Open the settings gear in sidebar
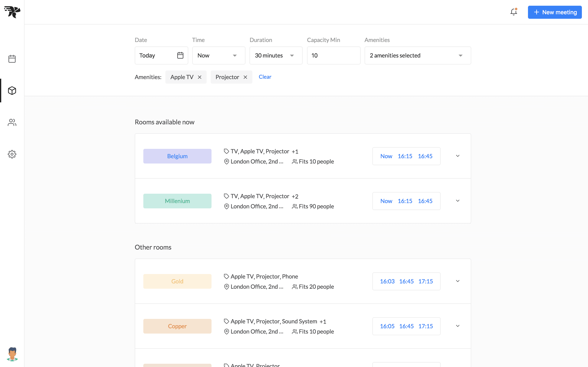The image size is (588, 367). click(12, 154)
